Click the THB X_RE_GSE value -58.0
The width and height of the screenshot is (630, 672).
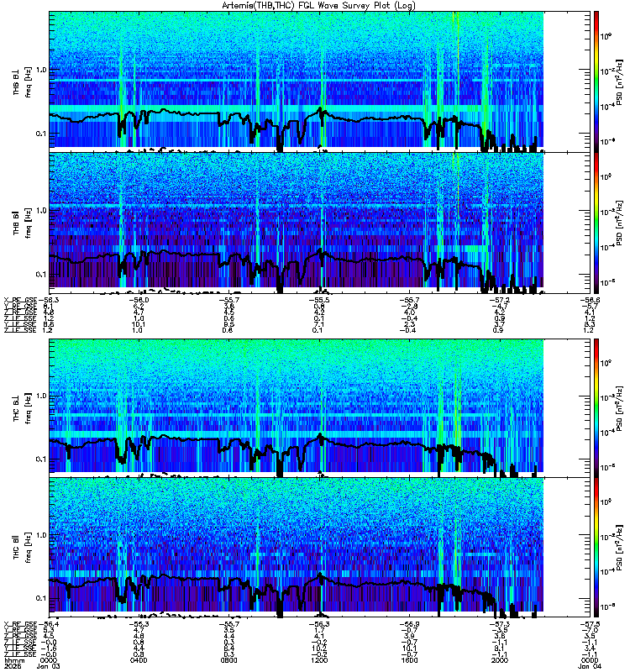click(x=139, y=300)
